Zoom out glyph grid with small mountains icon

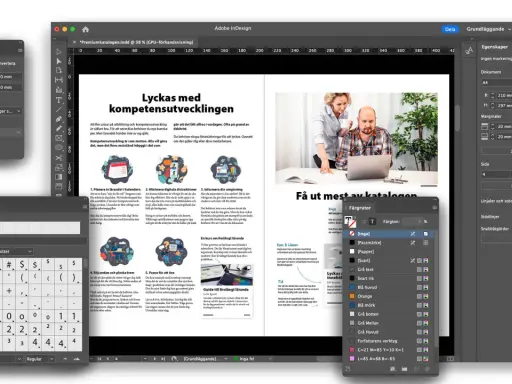[65, 359]
